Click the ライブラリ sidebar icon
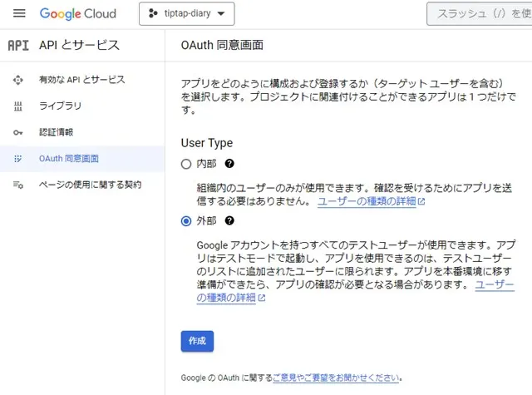532x395 pixels. 18,106
